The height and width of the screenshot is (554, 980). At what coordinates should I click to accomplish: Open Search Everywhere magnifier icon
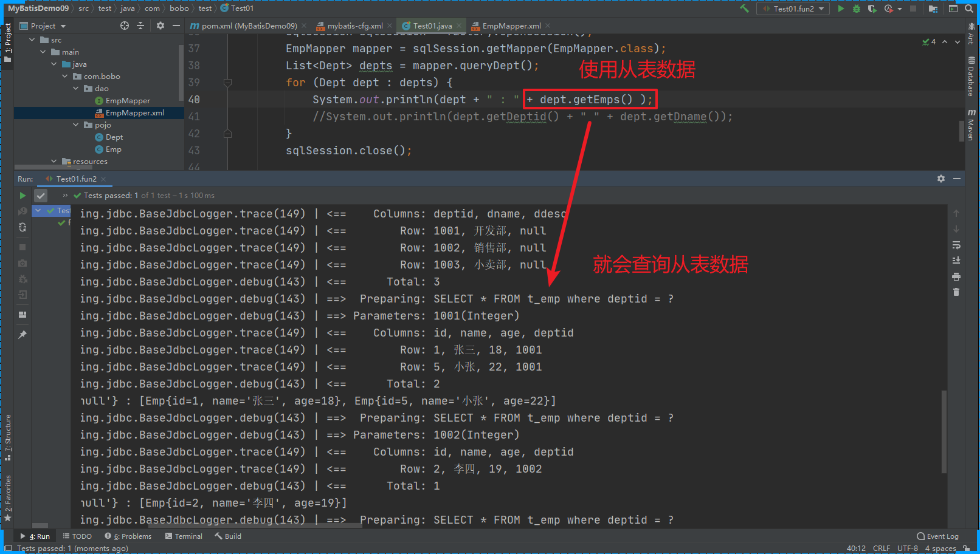(968, 9)
